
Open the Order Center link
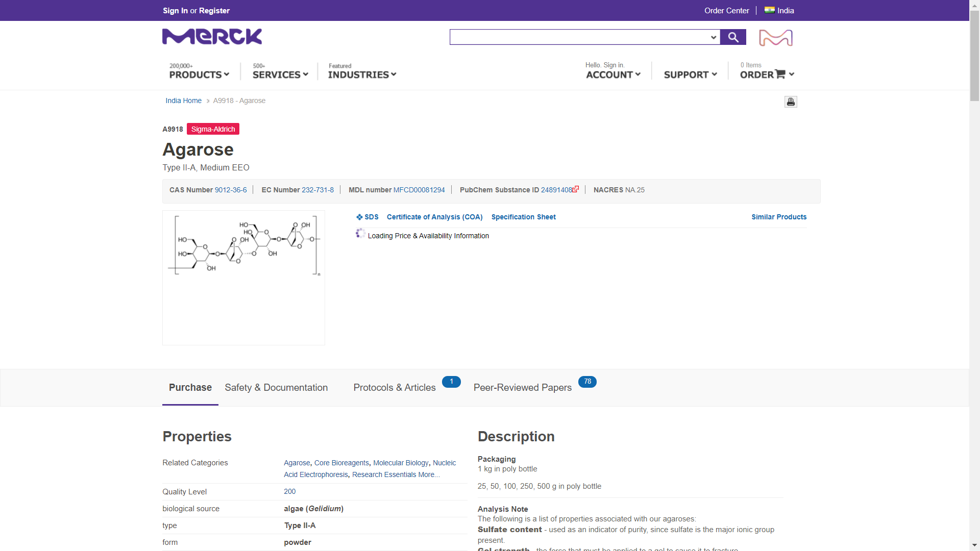coord(727,11)
